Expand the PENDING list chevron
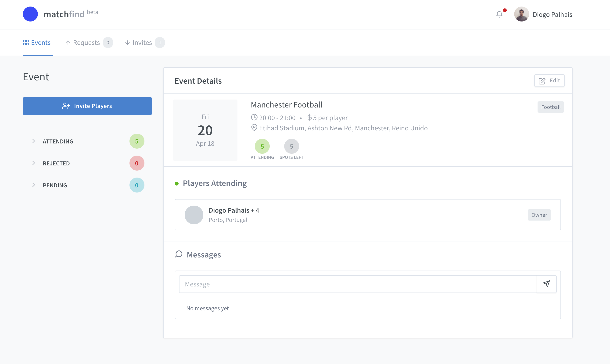610x364 pixels. pyautogui.click(x=34, y=185)
